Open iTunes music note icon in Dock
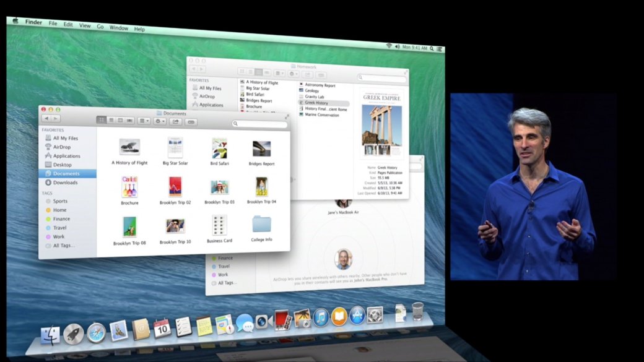This screenshot has height=362, width=644. point(321,317)
